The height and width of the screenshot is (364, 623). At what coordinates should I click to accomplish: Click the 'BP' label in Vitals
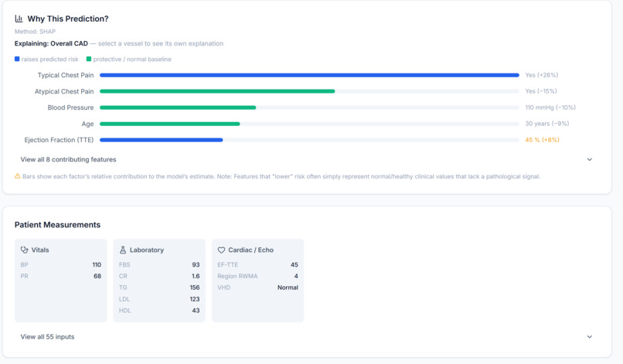point(24,264)
